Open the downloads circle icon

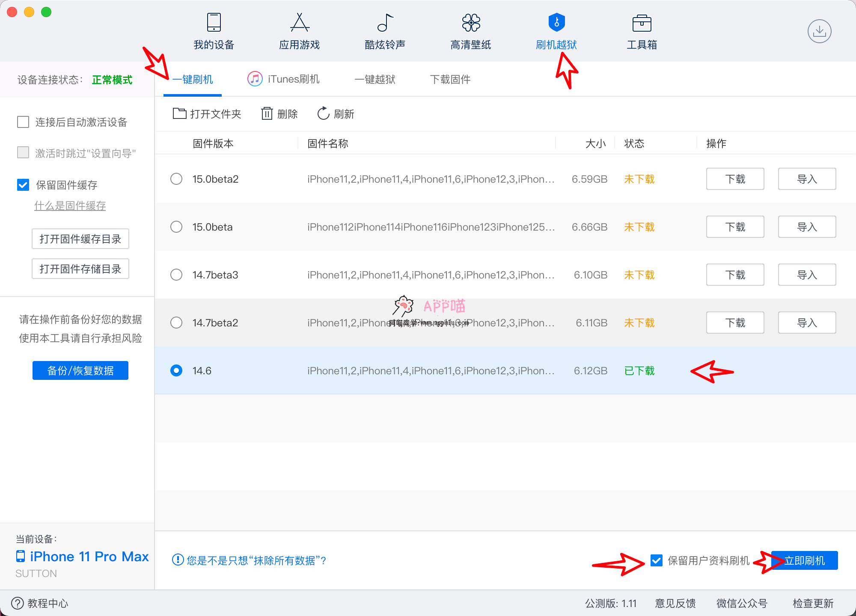[x=819, y=31]
